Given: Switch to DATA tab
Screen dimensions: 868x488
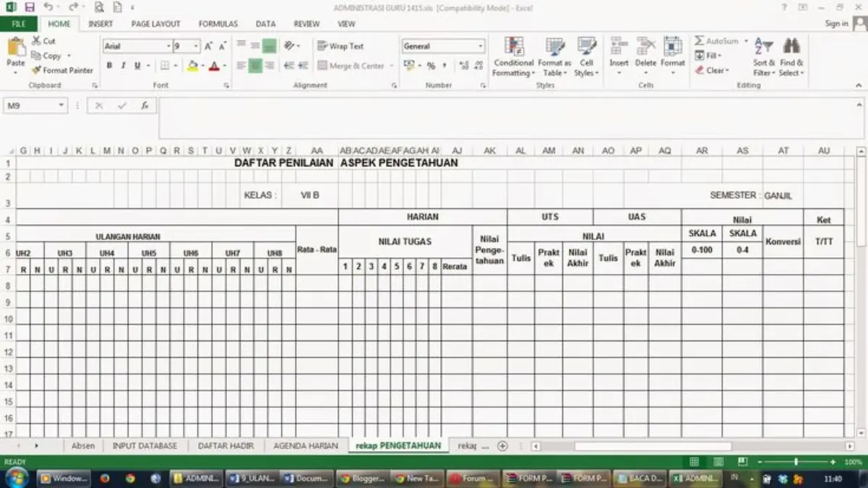Looking at the screenshot, I should click(x=265, y=24).
